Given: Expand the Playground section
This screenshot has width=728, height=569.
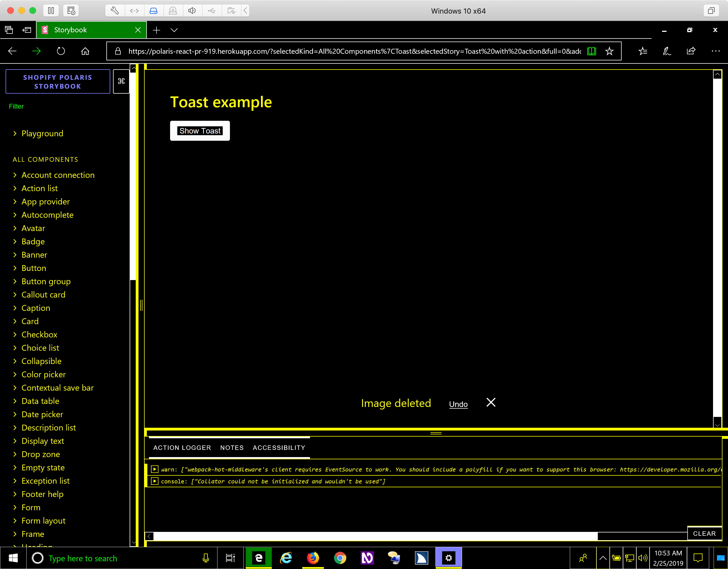Looking at the screenshot, I should click(x=42, y=133).
